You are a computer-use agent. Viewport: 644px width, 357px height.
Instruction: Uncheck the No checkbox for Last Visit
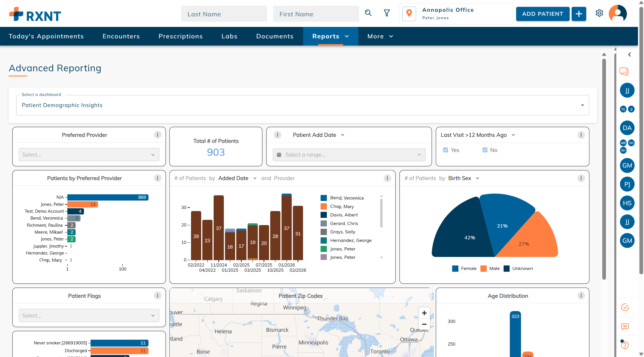[485, 150]
